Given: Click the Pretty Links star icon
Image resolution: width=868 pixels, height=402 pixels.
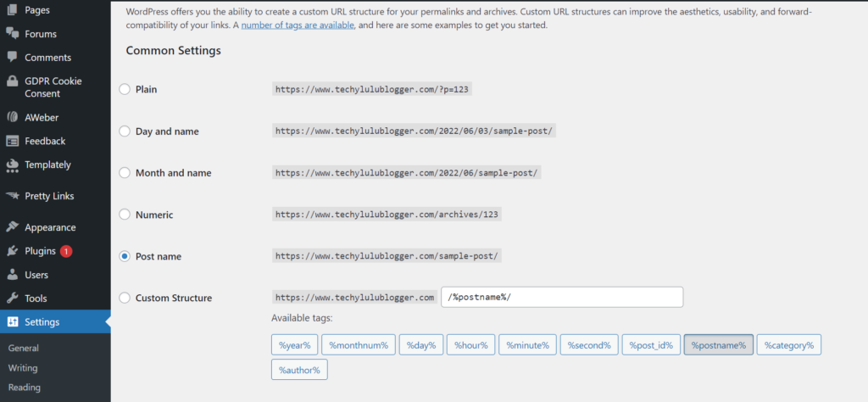Looking at the screenshot, I should click(12, 196).
